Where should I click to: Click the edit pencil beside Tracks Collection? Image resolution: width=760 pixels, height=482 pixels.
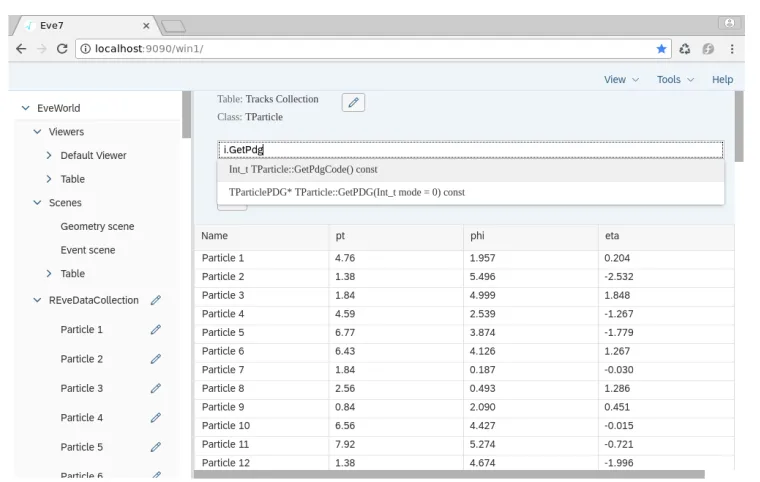(x=353, y=102)
